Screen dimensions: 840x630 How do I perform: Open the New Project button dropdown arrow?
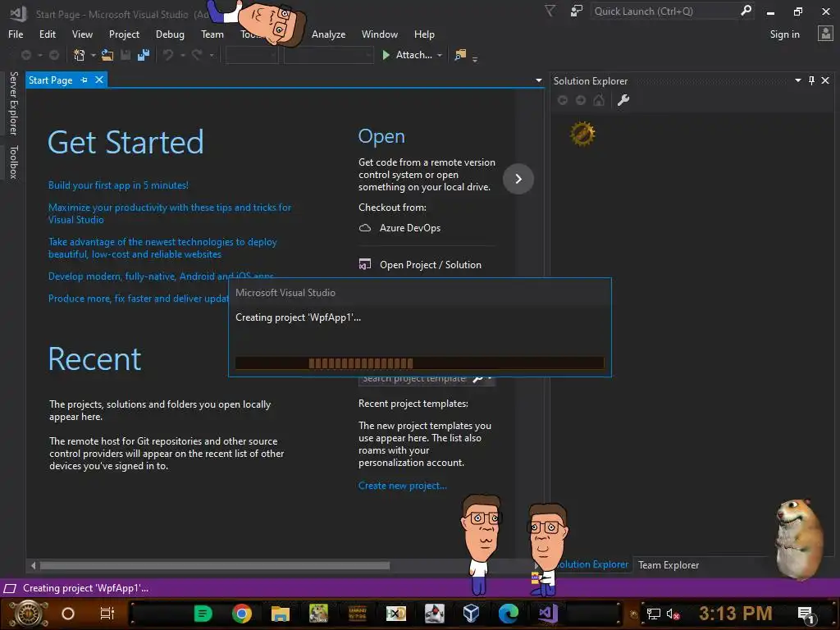tap(94, 55)
